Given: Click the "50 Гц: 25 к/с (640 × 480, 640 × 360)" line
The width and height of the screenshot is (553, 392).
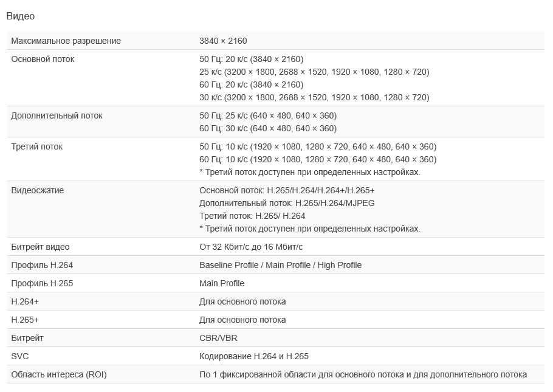Looking at the screenshot, I should click(x=267, y=115).
